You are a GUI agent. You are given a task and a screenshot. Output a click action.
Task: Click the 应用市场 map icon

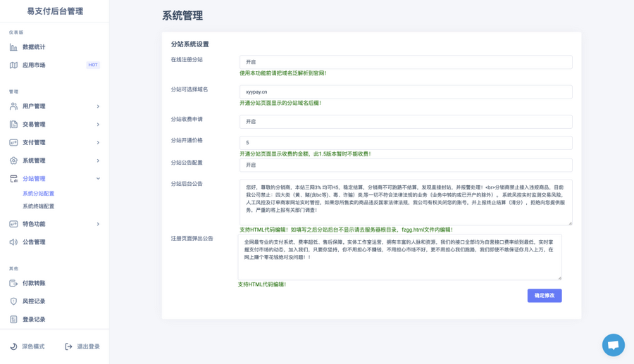point(13,65)
